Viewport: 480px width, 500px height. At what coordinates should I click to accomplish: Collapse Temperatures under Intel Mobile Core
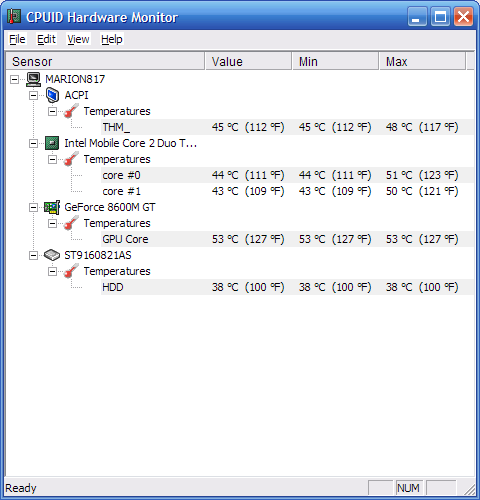52,159
